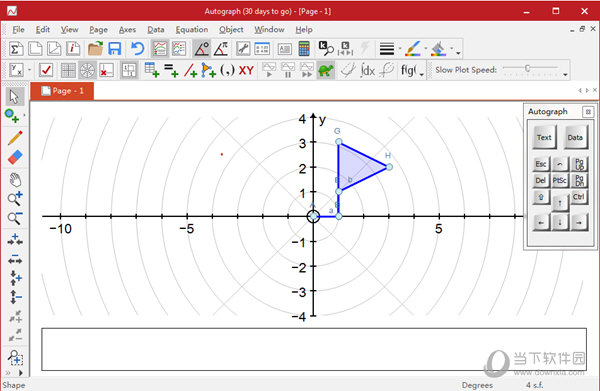The height and width of the screenshot is (391, 600).
Task: Click the integral dx icon
Action: pyautogui.click(x=367, y=70)
